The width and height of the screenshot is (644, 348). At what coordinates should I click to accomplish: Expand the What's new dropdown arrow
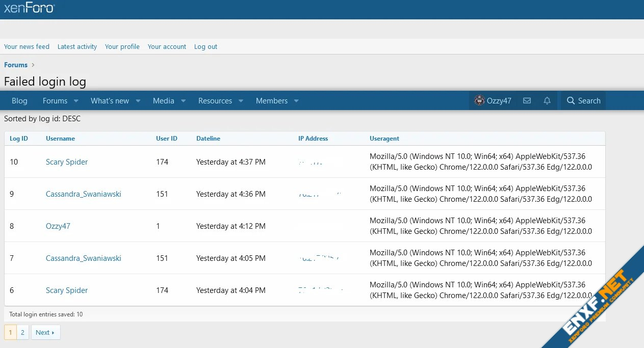138,101
